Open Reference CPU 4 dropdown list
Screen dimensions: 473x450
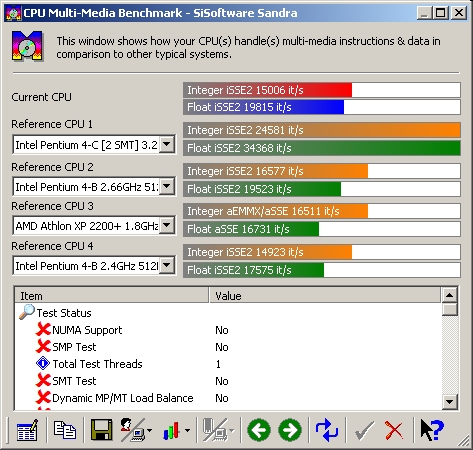tap(167, 266)
